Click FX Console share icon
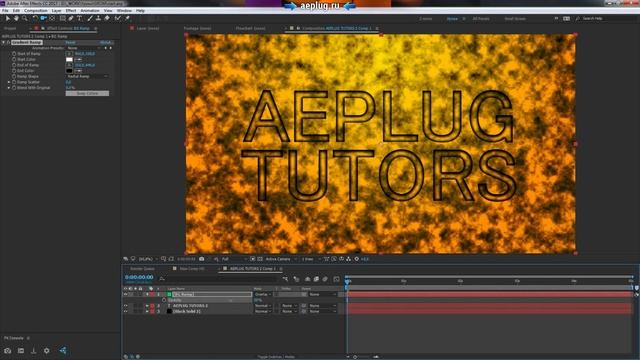This screenshot has height=360, width=640. click(x=63, y=350)
